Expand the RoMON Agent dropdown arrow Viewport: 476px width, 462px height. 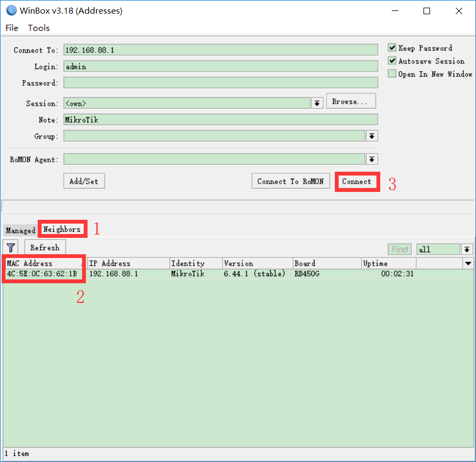click(372, 159)
